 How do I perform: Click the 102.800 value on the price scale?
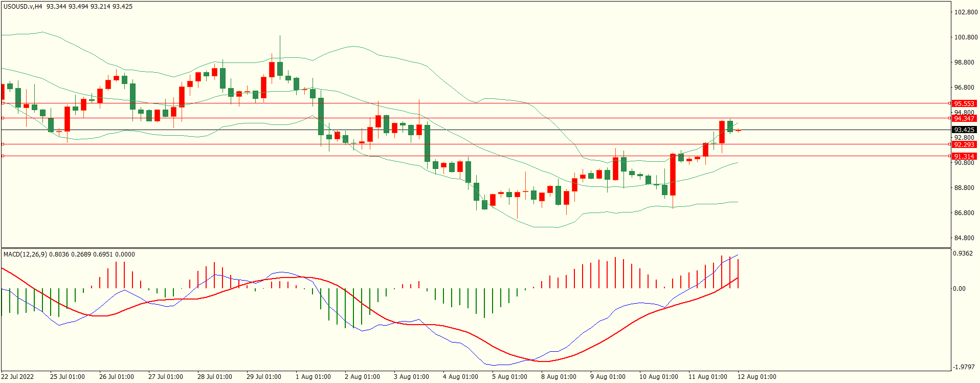click(x=966, y=12)
